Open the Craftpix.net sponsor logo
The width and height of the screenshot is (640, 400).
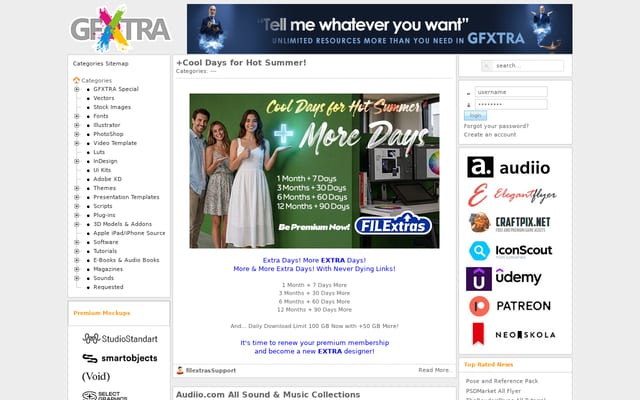[509, 222]
